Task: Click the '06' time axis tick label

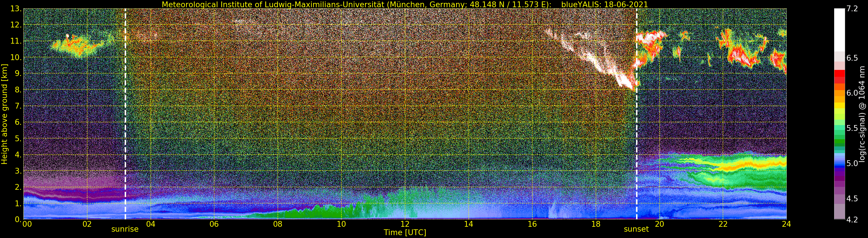Action: click(x=214, y=224)
